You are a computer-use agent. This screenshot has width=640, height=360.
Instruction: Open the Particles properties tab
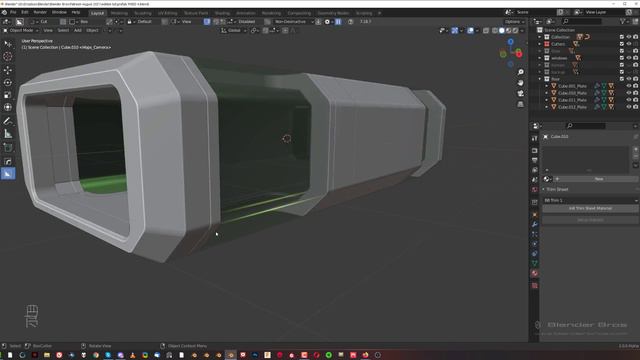click(534, 234)
